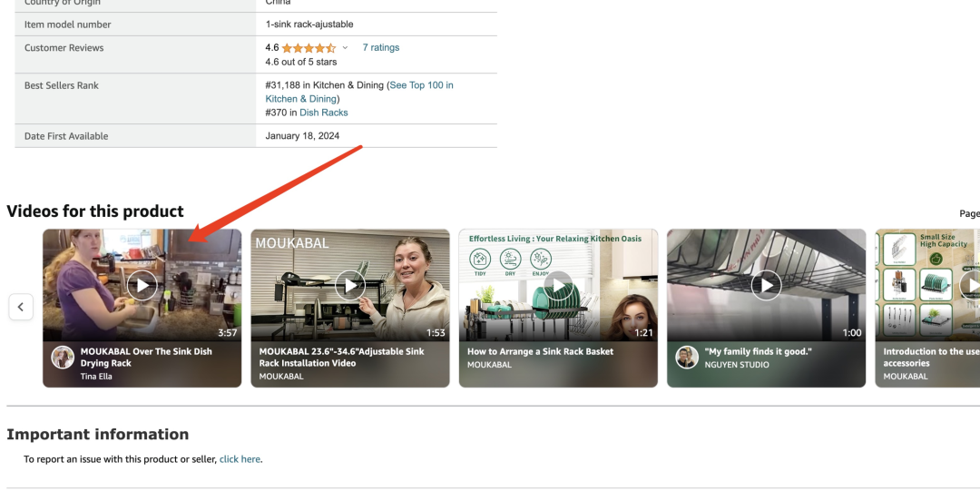Click the 1:53 duration on the installation video
Screen dimensions: 980x491
(436, 333)
